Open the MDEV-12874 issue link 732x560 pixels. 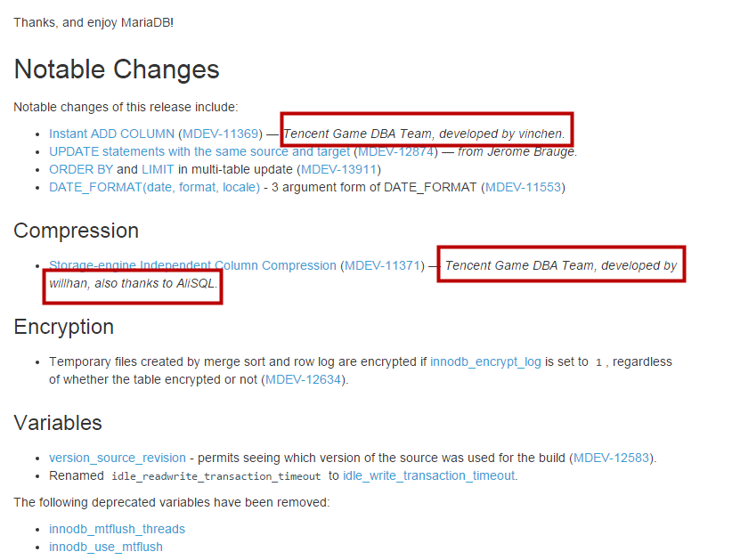point(396,151)
